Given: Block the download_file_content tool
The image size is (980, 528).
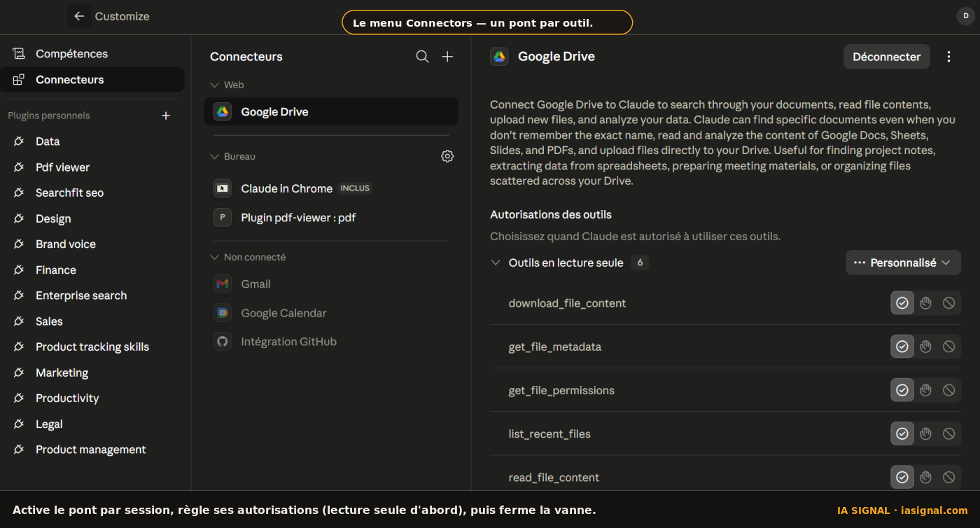Looking at the screenshot, I should tap(948, 303).
